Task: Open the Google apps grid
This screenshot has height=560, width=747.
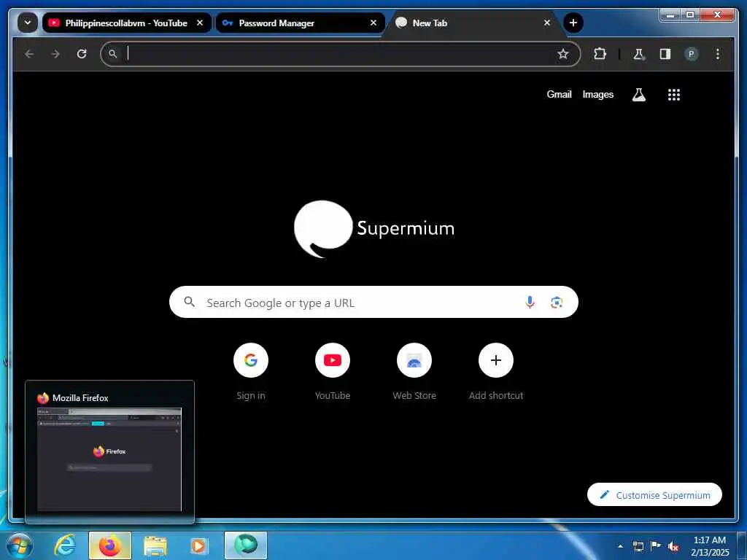Action: pyautogui.click(x=673, y=95)
